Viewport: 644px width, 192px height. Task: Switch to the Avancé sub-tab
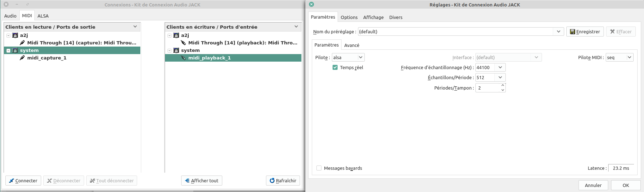pyautogui.click(x=352, y=45)
